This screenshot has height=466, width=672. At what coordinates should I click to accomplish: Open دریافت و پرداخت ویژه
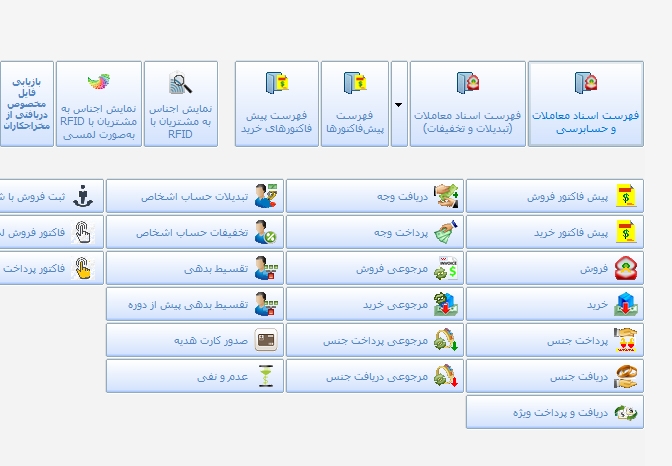point(554,412)
